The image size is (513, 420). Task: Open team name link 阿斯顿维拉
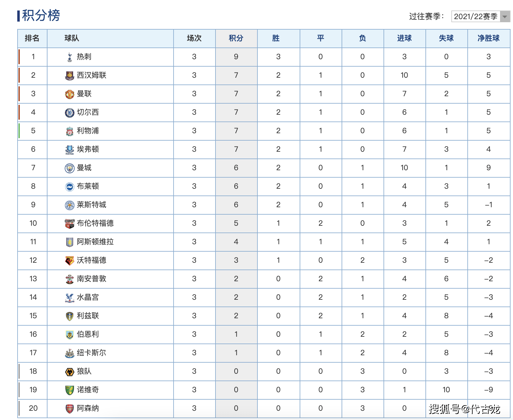95,242
